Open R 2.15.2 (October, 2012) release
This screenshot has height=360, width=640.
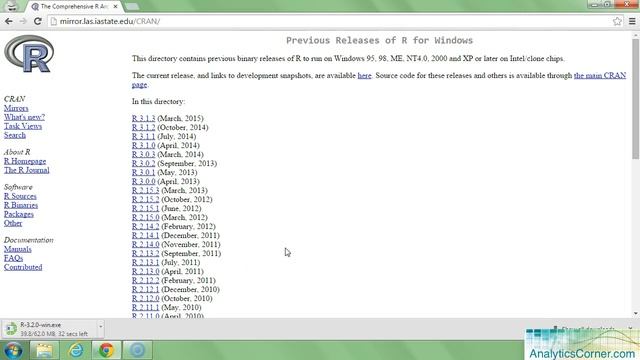(x=145, y=199)
